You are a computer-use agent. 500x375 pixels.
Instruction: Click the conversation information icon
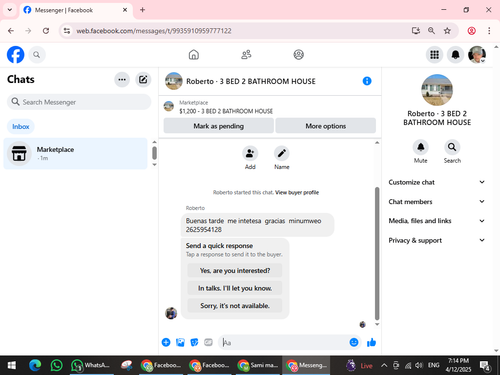[x=367, y=81]
